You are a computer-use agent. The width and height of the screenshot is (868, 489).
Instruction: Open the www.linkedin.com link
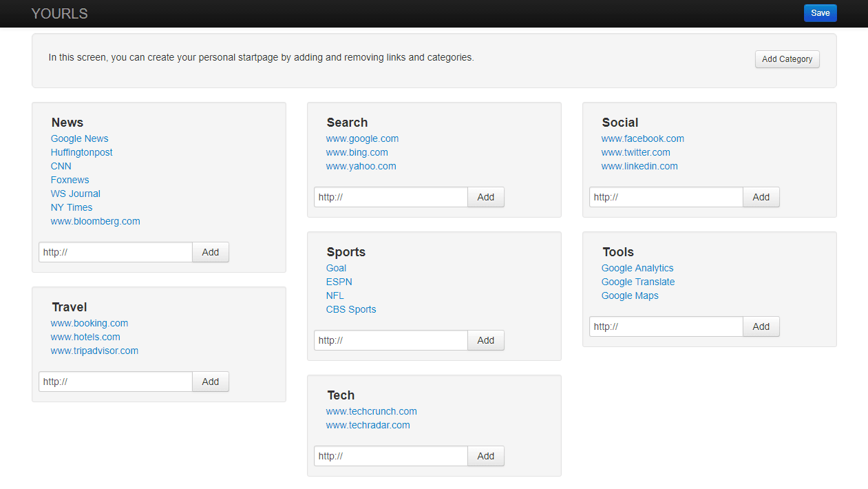[x=639, y=166]
